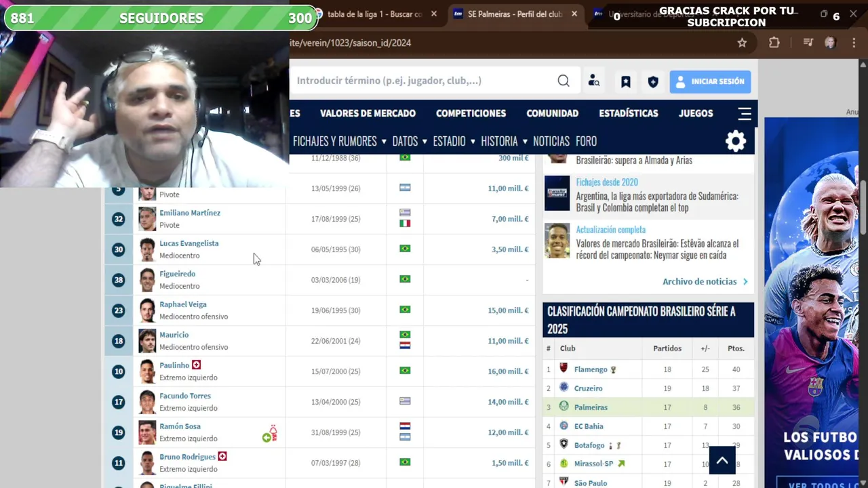868x488 pixels.
Task: Click the Ptos. column header
Action: point(736,348)
